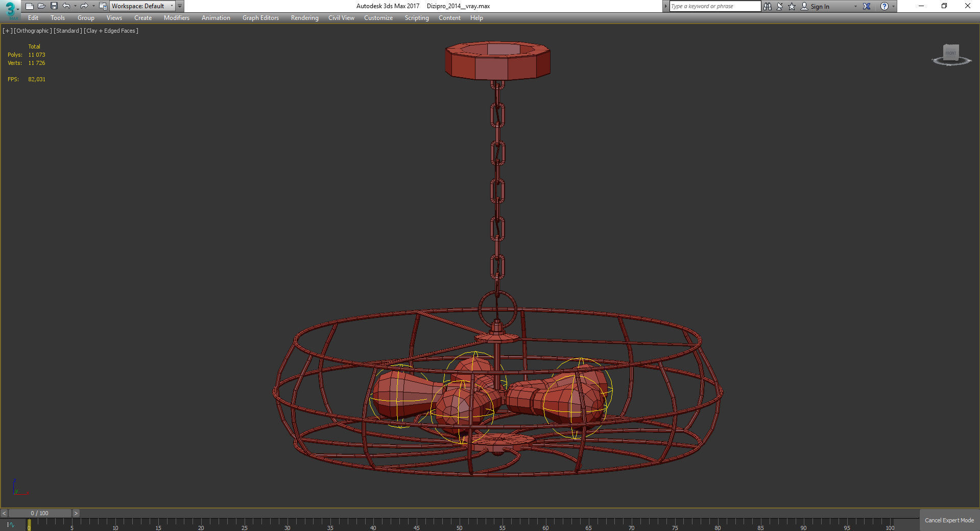
Task: Click the keyword search input field
Action: [715, 6]
